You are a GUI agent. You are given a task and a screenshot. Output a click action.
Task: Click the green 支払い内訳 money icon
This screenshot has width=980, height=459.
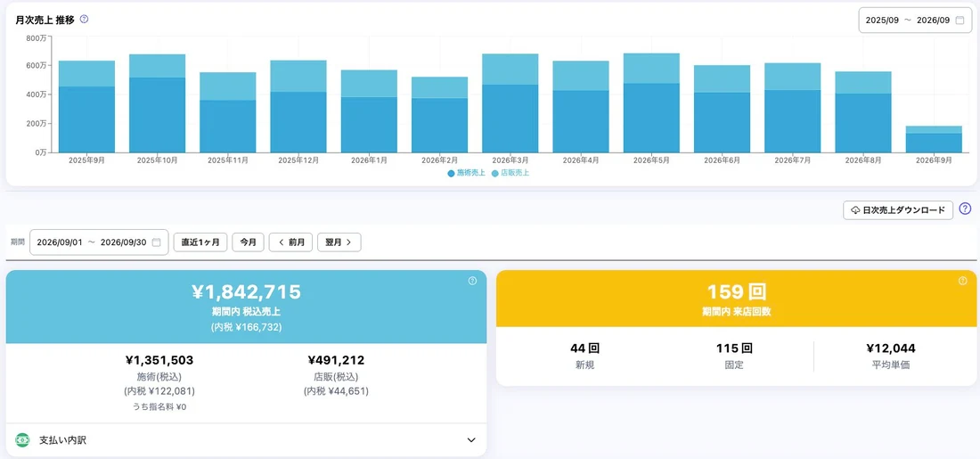point(22,440)
